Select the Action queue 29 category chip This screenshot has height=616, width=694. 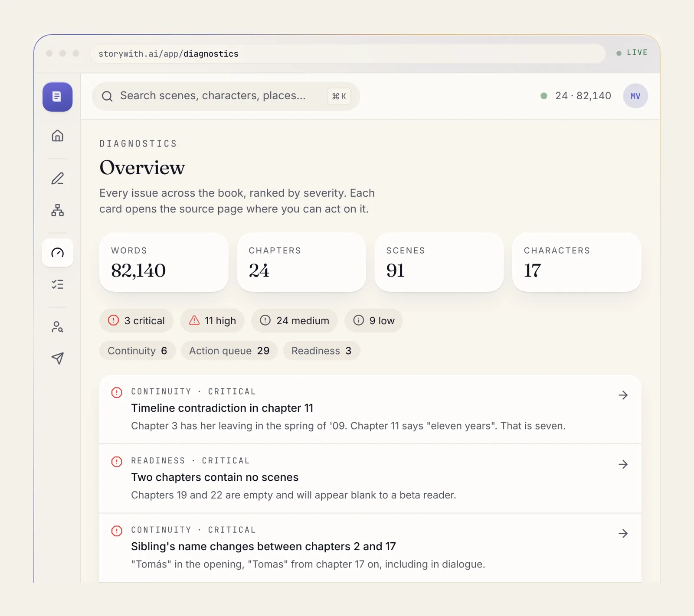click(x=229, y=351)
